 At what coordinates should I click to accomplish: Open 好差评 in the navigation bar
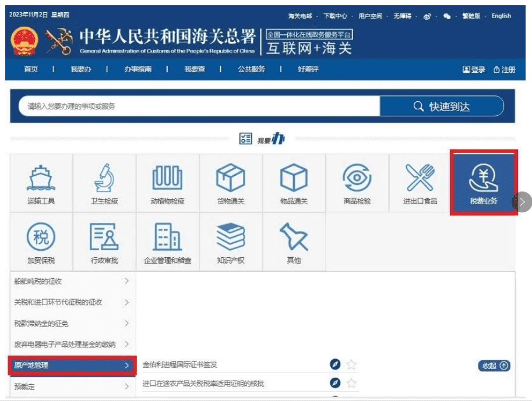308,69
